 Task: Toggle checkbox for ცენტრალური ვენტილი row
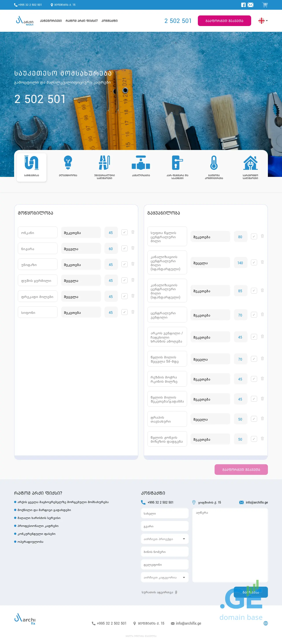pyautogui.click(x=254, y=315)
